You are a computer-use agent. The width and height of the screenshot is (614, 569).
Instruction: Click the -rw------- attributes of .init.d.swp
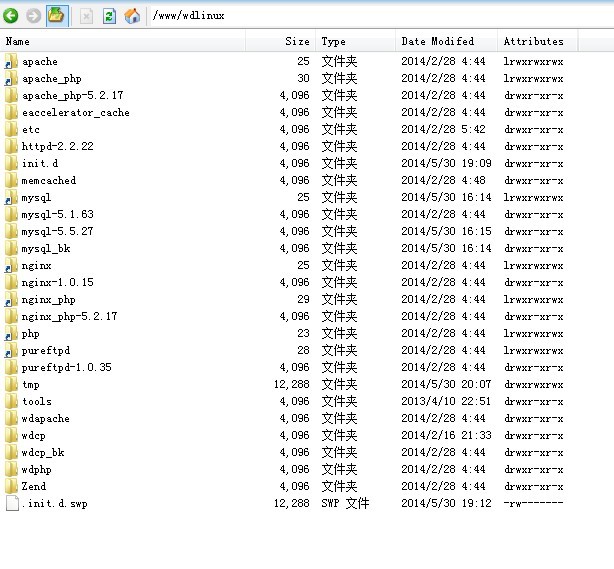533,503
